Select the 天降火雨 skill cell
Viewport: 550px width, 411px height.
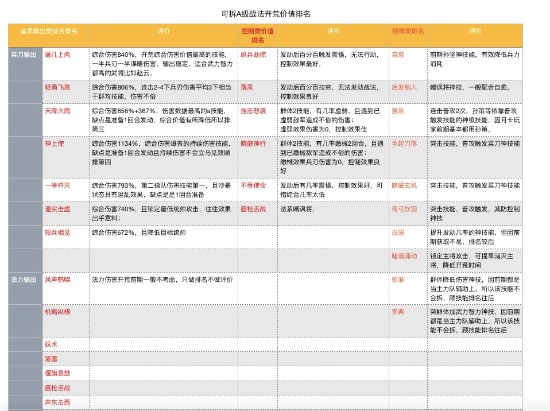pos(66,120)
